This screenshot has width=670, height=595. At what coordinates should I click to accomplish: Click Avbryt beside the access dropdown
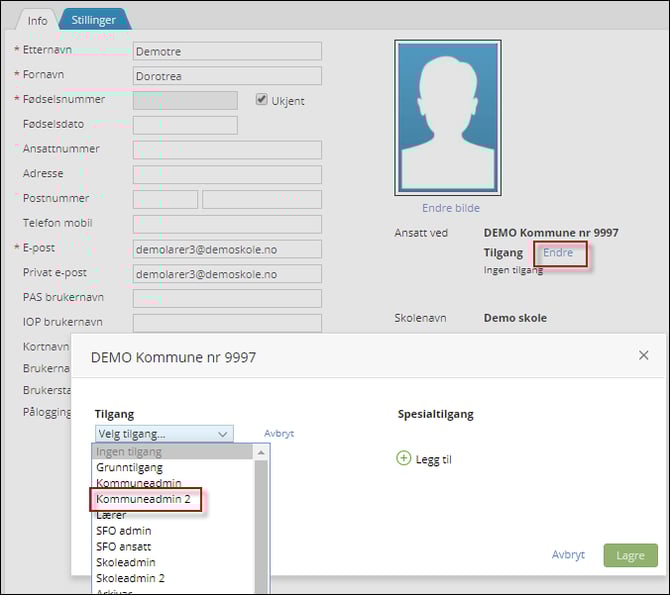(279, 434)
